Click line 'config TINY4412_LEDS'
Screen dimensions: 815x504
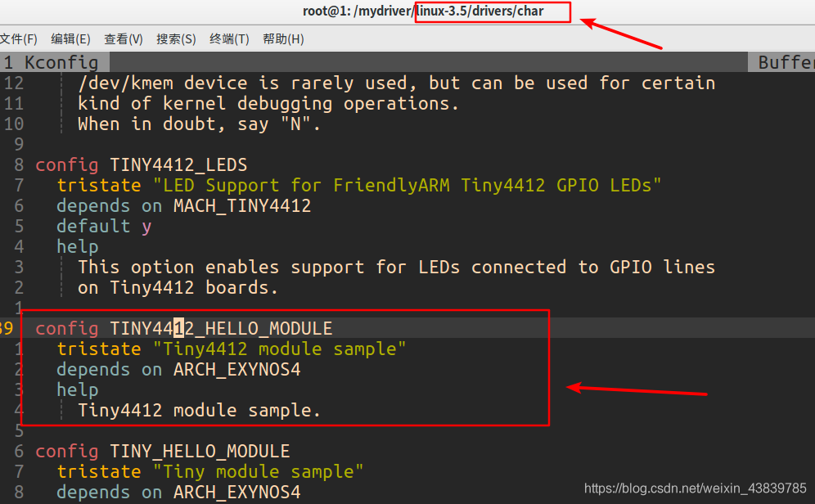pyautogui.click(x=142, y=164)
